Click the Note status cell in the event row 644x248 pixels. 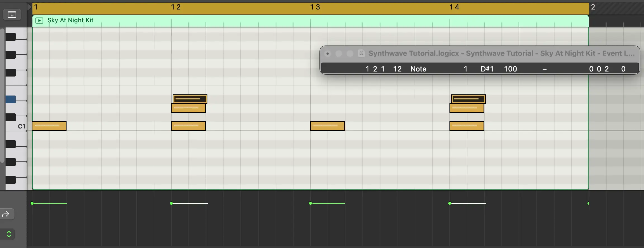418,69
